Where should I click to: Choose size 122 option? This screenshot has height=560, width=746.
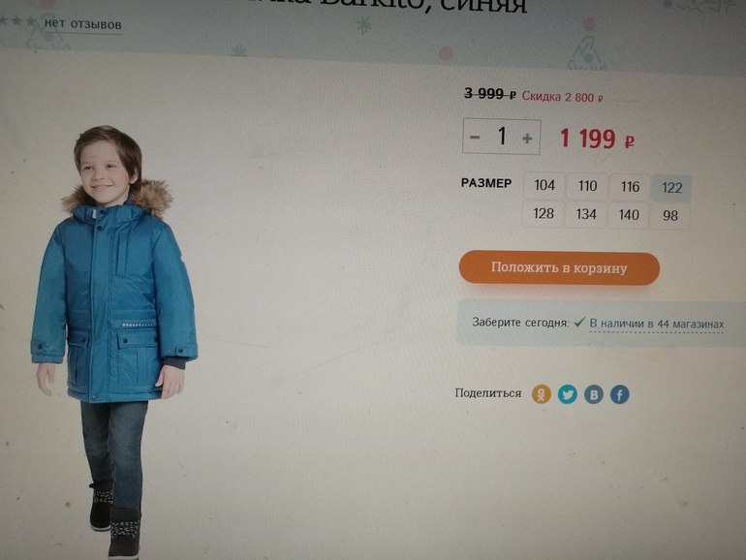[671, 187]
